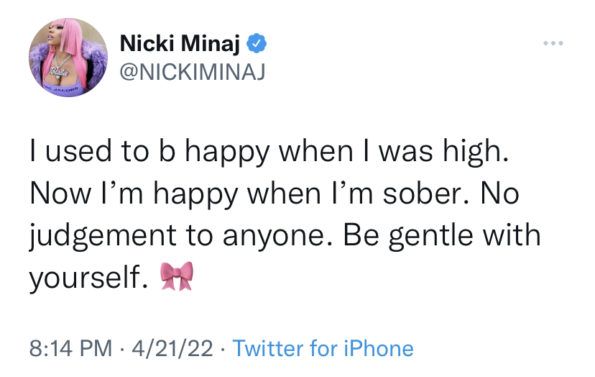Open Nicki Minaj's profile picture
595x377 pixels.
68,57
